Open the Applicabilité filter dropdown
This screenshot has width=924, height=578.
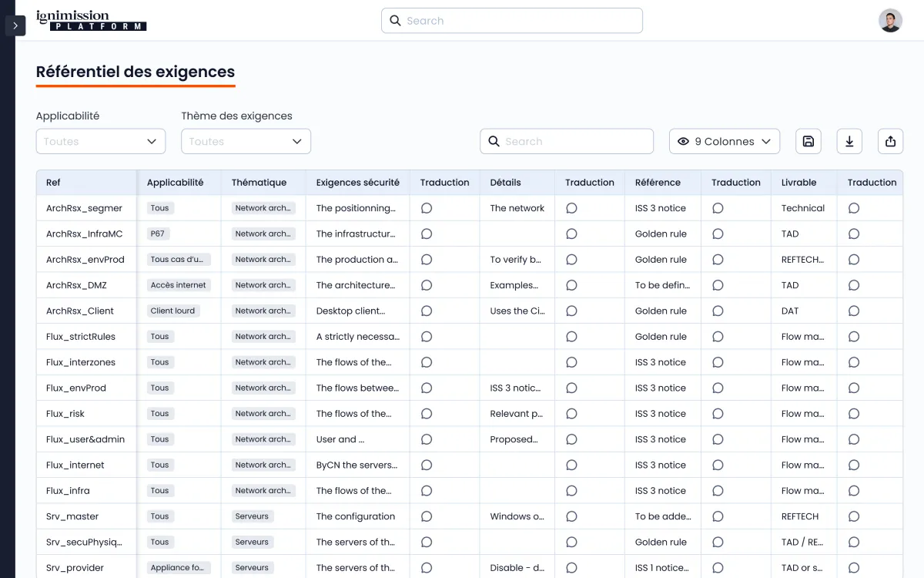[x=101, y=141]
